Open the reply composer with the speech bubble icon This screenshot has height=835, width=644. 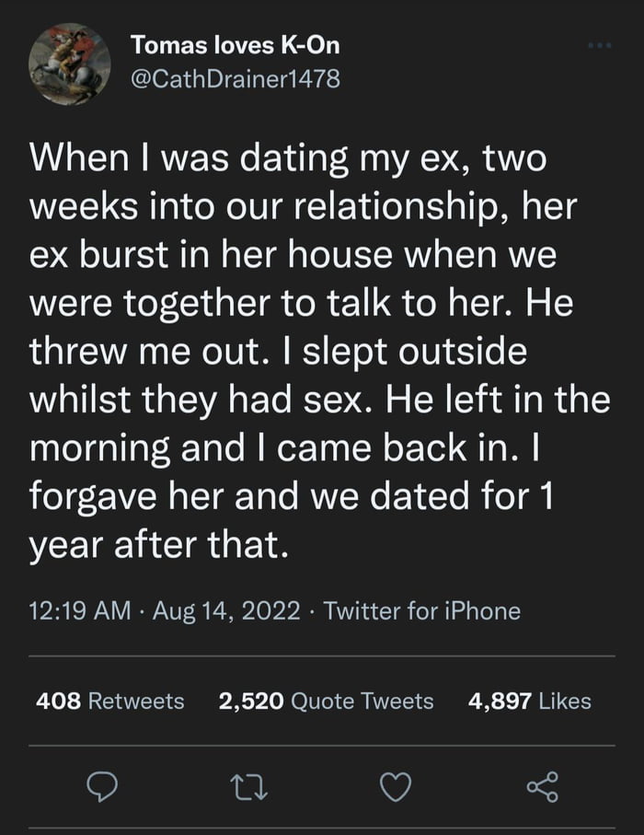(103, 785)
